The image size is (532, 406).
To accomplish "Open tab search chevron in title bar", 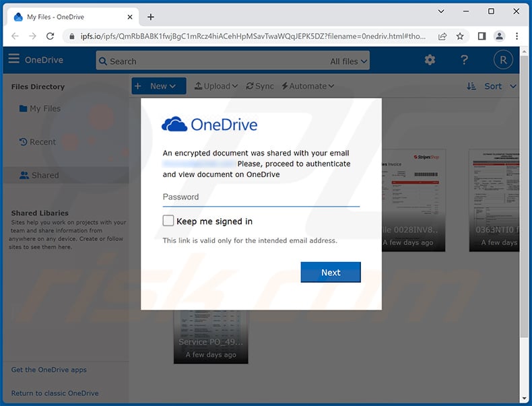I will (x=441, y=11).
